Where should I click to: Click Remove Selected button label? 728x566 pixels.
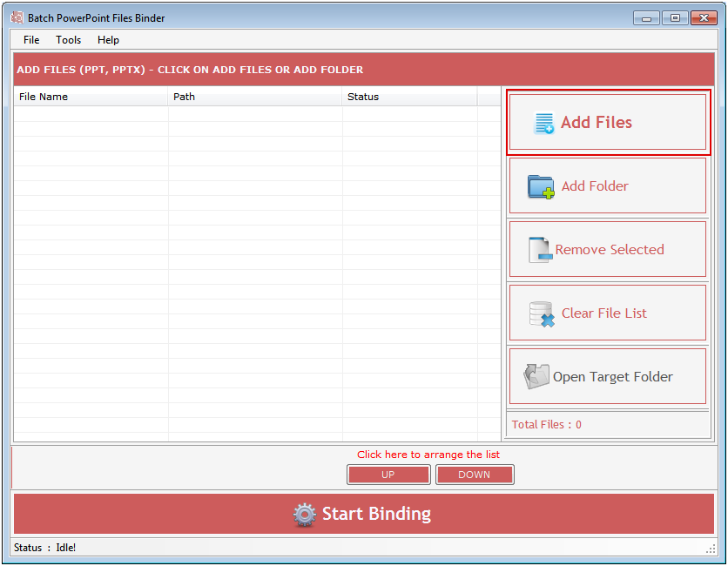coord(610,250)
